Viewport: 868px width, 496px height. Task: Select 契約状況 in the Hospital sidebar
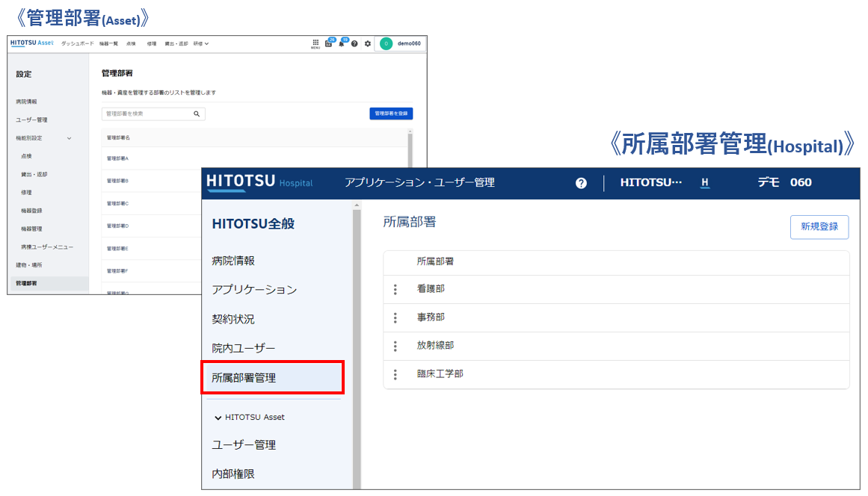233,319
